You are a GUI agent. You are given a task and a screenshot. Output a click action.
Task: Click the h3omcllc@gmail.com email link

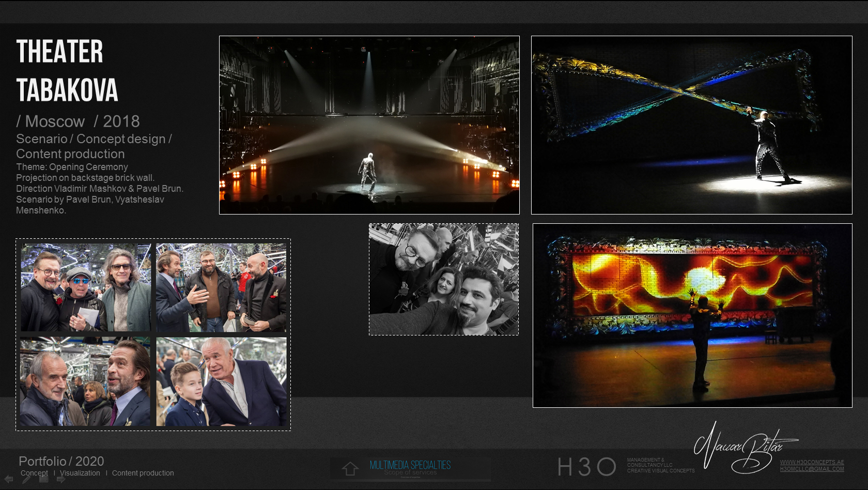812,469
